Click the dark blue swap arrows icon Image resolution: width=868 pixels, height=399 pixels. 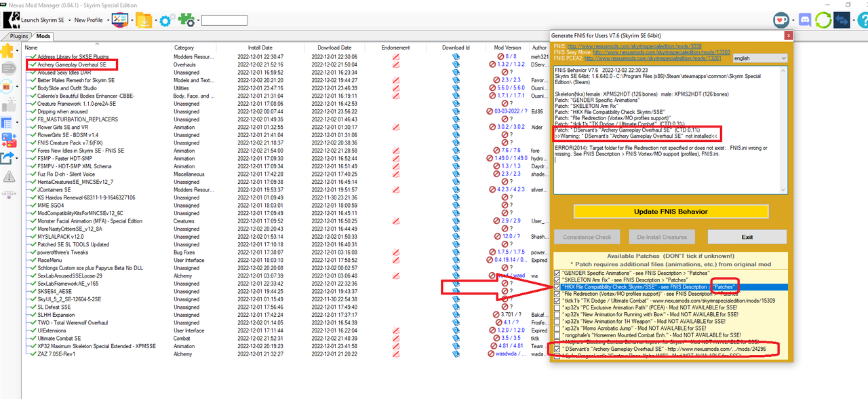click(x=842, y=20)
